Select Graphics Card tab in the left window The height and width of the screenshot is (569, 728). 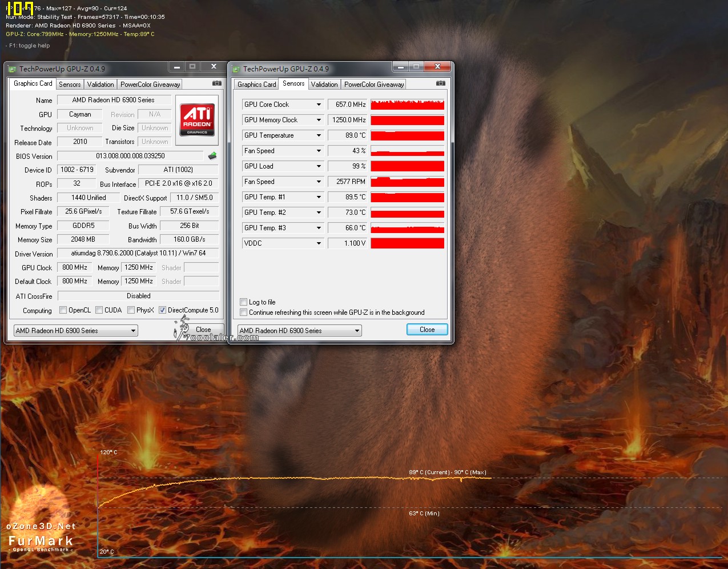coord(33,83)
